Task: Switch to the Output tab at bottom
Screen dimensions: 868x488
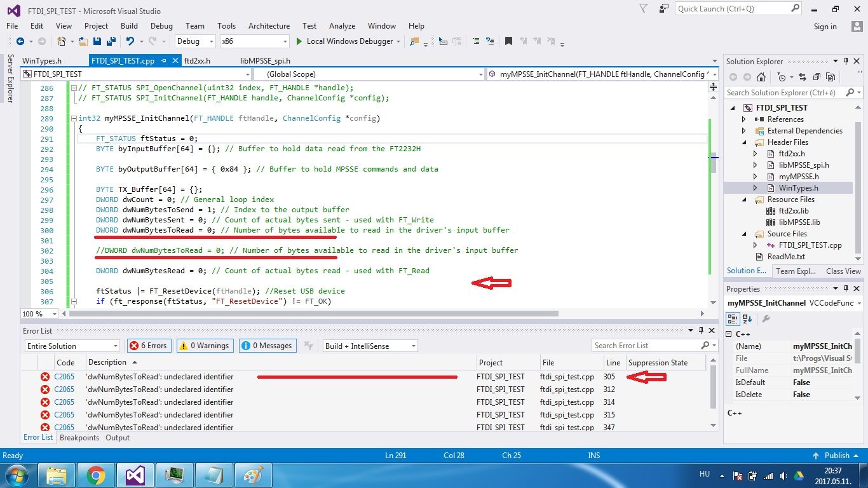Action: (118, 438)
